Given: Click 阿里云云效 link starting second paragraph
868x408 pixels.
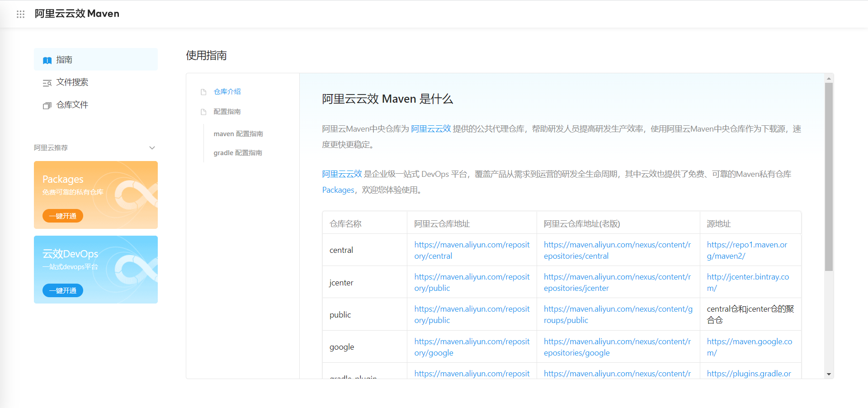Looking at the screenshot, I should click(x=342, y=174).
